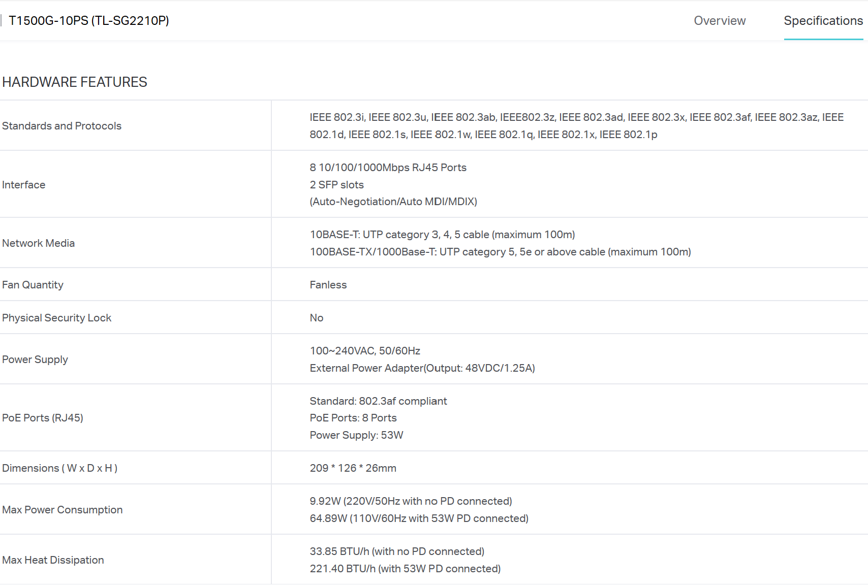Open the Overview tab

(720, 21)
